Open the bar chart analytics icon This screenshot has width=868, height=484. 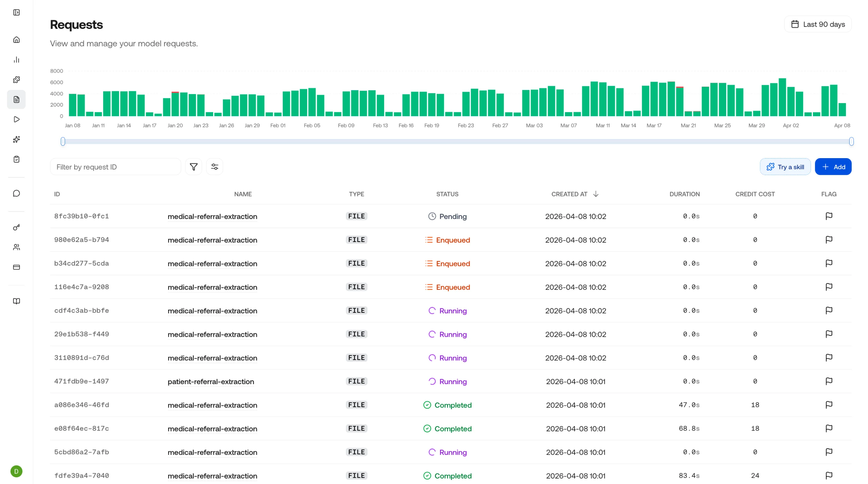coord(16,60)
